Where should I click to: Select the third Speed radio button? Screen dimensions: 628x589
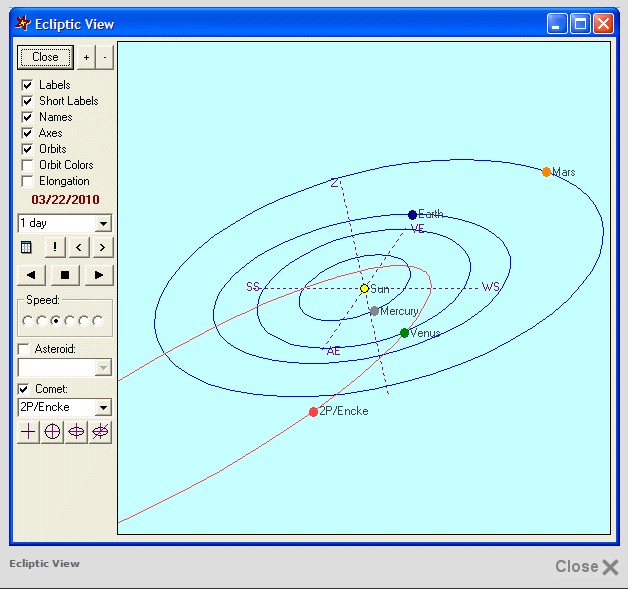[x=56, y=321]
